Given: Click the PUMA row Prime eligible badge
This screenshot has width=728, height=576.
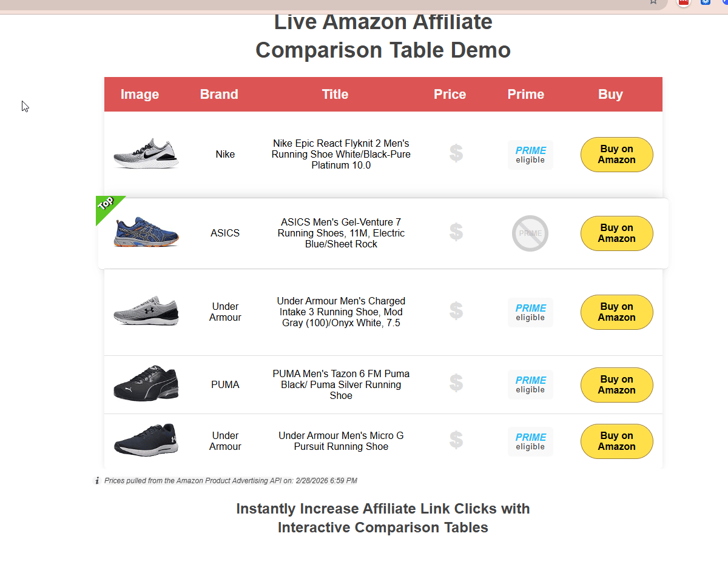Looking at the screenshot, I should [x=530, y=384].
